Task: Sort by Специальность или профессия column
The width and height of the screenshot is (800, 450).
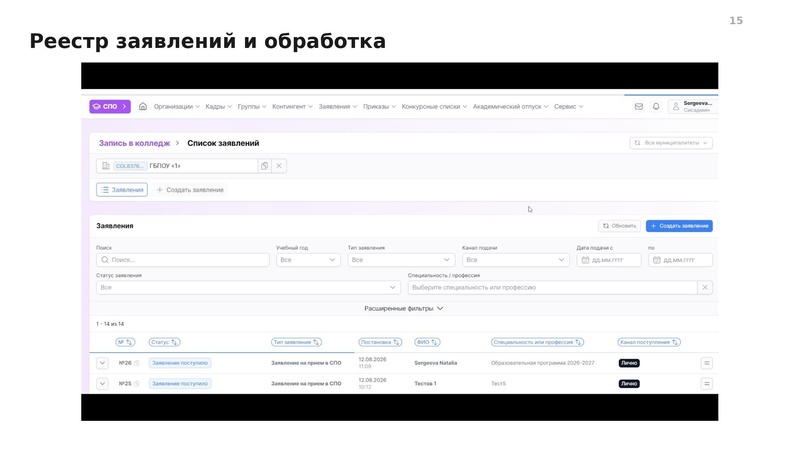Action: (x=537, y=342)
